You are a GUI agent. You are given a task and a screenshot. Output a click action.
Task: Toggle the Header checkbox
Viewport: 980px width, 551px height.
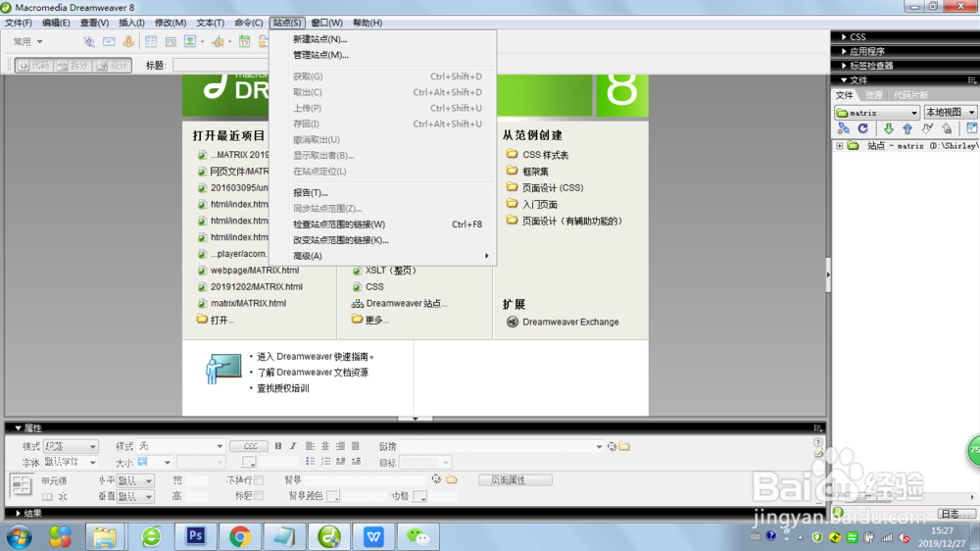(259, 496)
